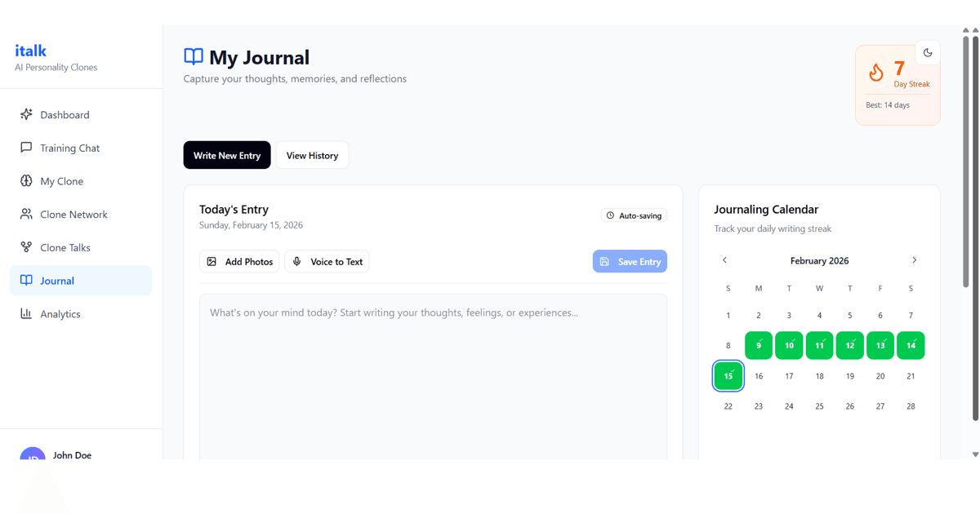The width and height of the screenshot is (980, 514).
Task: Pick February 16 on the calendar
Action: (x=759, y=376)
